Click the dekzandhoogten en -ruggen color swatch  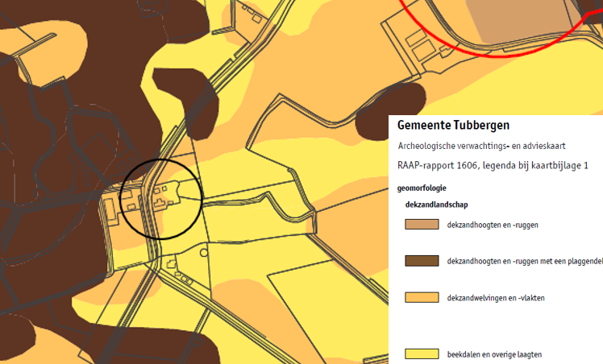coord(422,225)
